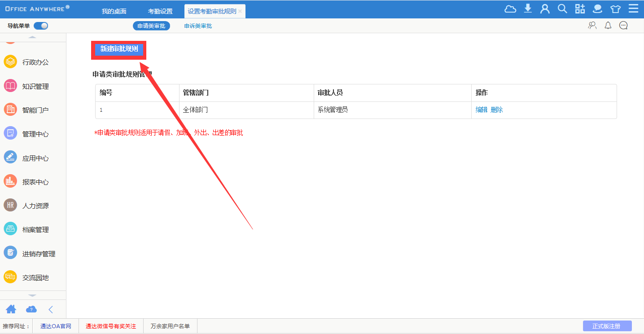Viewport: 644px width, 334px height.
Task: Open the chat message bubble icon
Action: click(623, 26)
